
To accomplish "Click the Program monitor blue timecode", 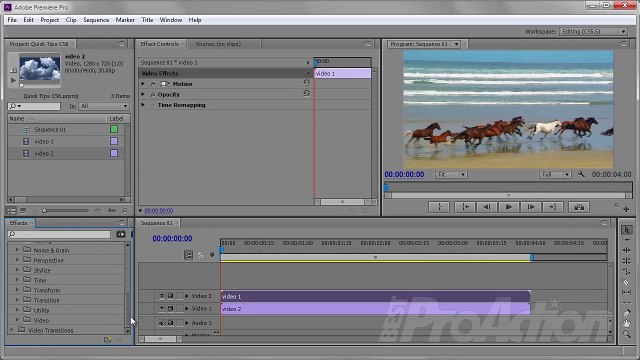I will (404, 174).
